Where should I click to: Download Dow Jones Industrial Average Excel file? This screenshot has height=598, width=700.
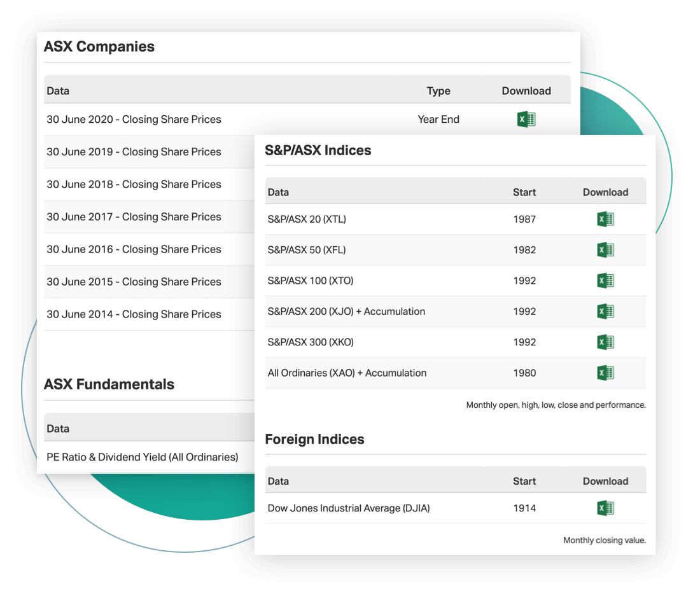click(x=605, y=508)
